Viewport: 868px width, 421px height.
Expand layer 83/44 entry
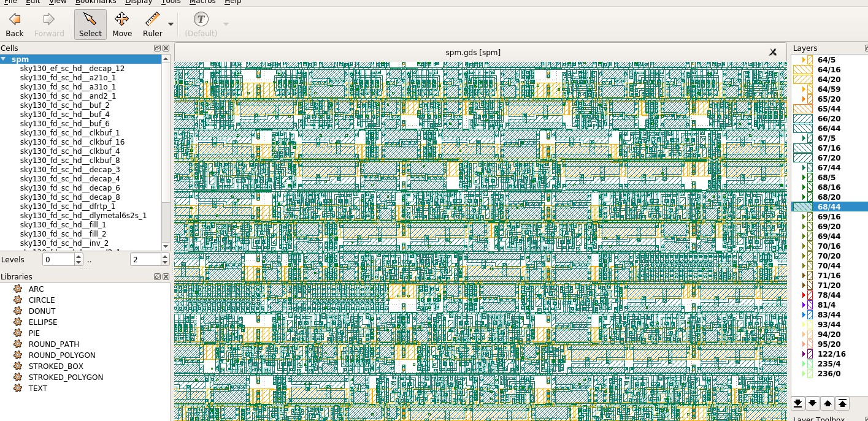804,315
